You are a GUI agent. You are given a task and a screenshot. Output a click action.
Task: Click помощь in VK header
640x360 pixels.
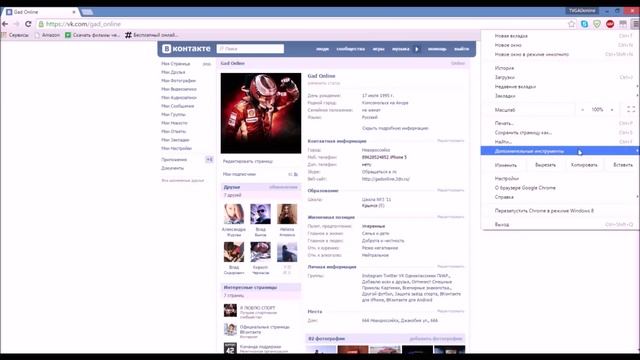click(437, 49)
